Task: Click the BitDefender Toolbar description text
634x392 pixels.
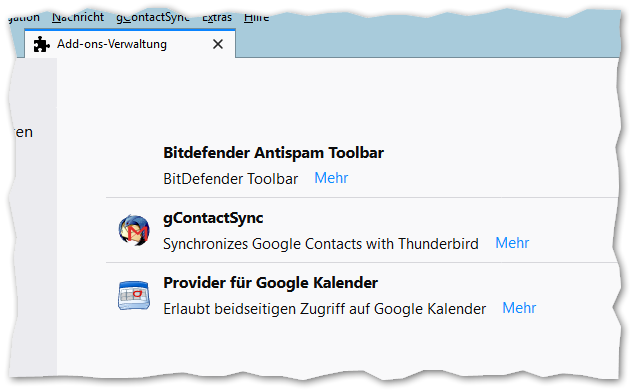Action: 230,179
